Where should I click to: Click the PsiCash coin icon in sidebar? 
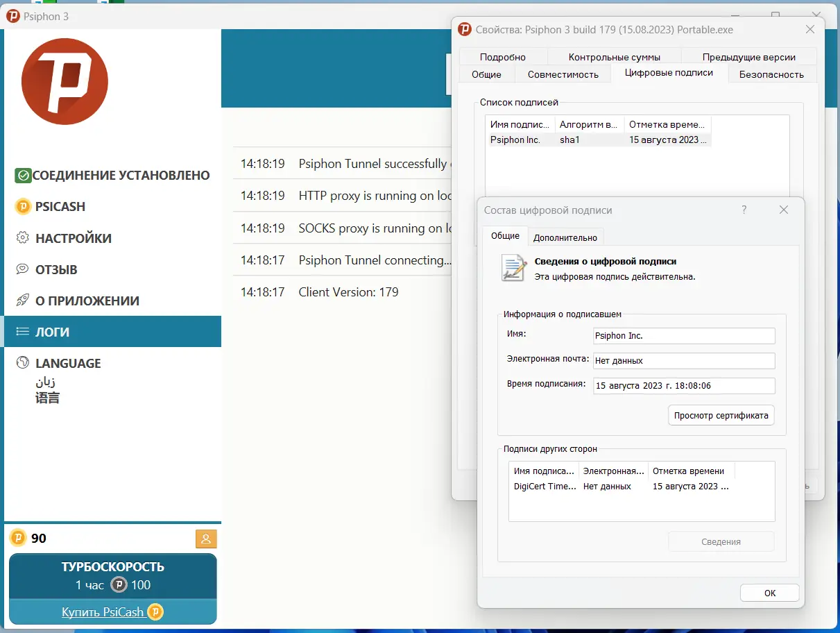click(x=24, y=206)
